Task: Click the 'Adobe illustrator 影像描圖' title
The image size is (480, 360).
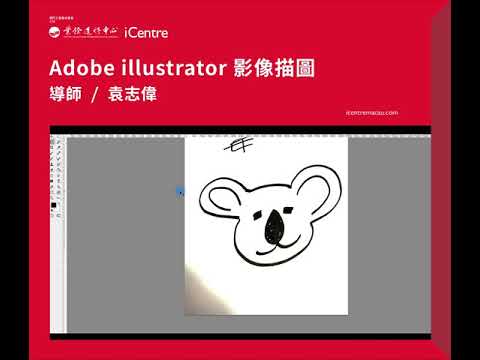Action: (182, 68)
